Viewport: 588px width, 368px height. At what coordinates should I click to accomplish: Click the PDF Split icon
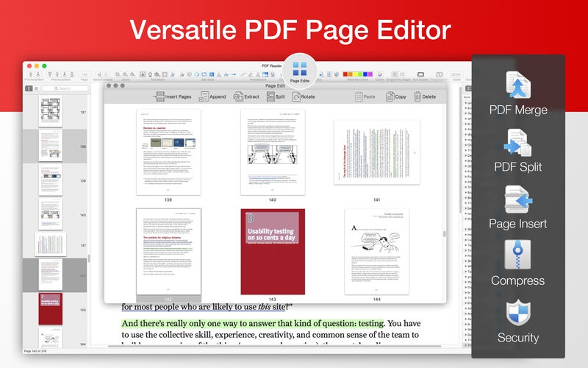pos(518,143)
